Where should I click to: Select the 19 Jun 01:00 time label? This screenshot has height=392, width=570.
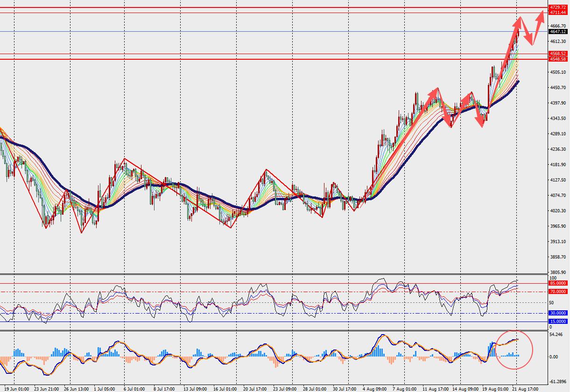click(16, 388)
